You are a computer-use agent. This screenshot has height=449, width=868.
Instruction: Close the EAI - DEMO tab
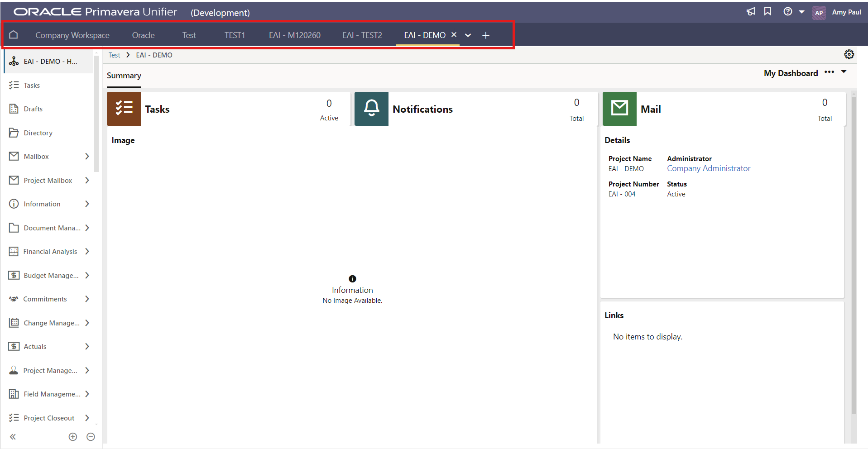coord(454,35)
